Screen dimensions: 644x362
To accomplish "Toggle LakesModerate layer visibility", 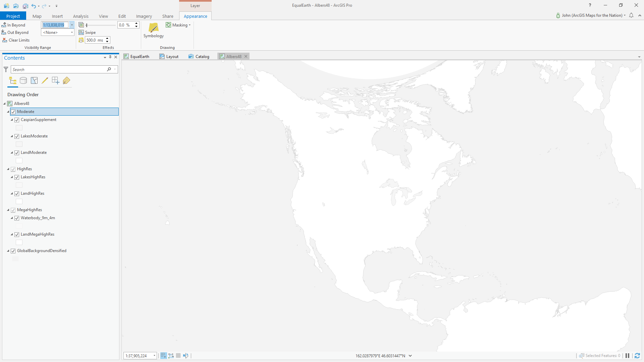I will click(x=17, y=136).
